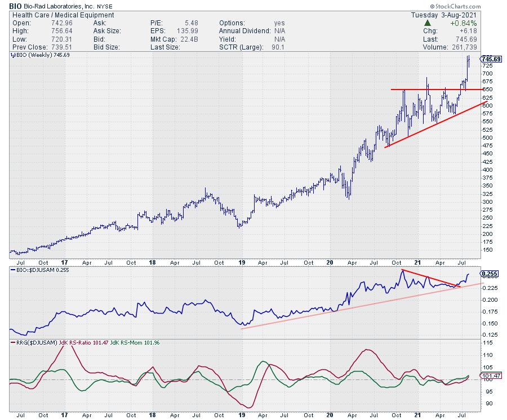Select the horizontal red resistance line at 650
The width and height of the screenshot is (507, 420).
(434, 90)
